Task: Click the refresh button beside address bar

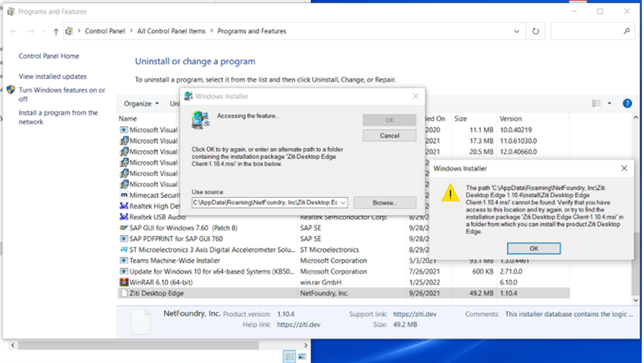Action: 536,31
